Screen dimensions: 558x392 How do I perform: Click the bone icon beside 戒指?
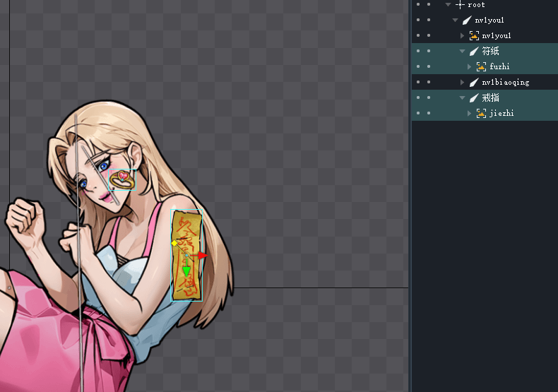[x=474, y=98]
